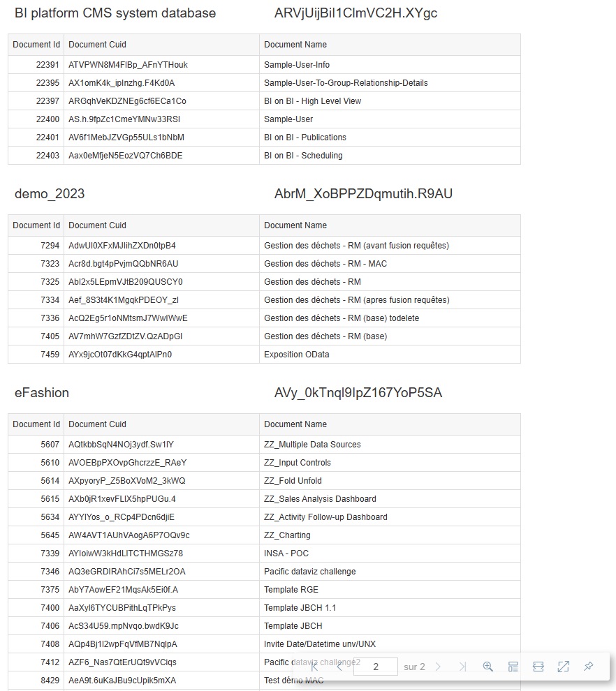Click 'Exposition OData' document name

coord(296,355)
